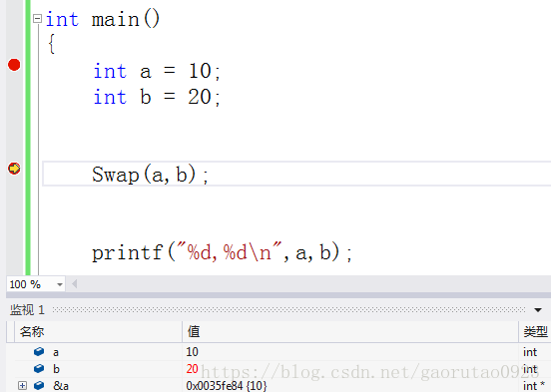Image resolution: width=551 pixels, height=392 pixels.
Task: Select watch name &a in the list
Action: (61, 386)
